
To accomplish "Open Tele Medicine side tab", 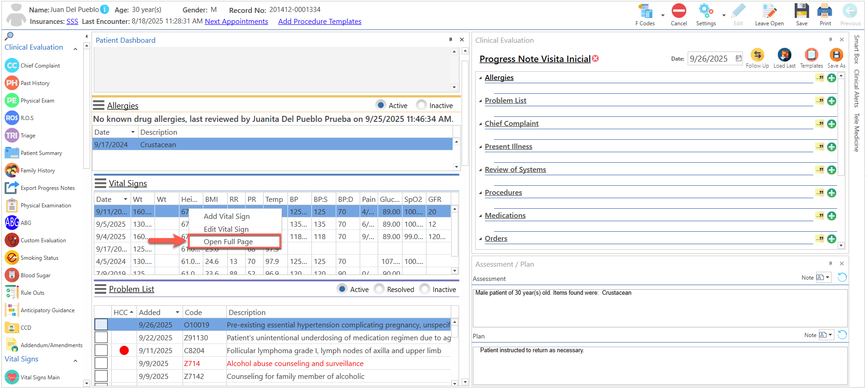I will pyautogui.click(x=856, y=132).
